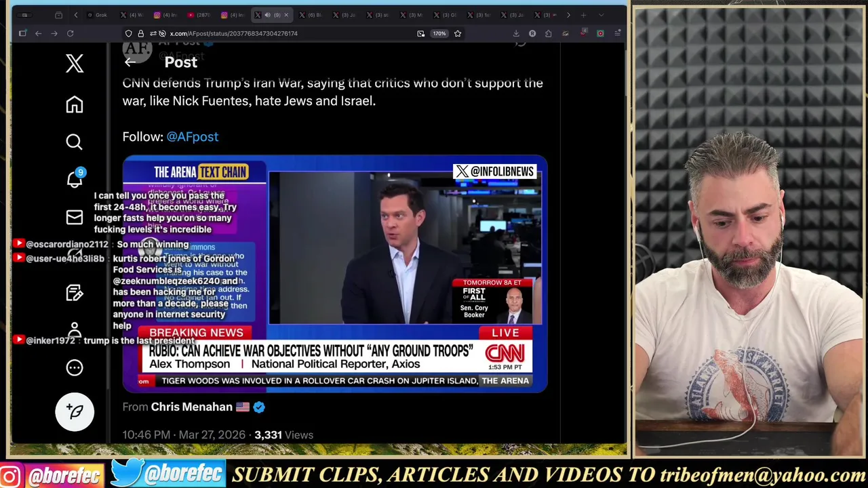The width and height of the screenshot is (868, 488).
Task: Go to Home in X sidebar
Action: pyautogui.click(x=75, y=104)
